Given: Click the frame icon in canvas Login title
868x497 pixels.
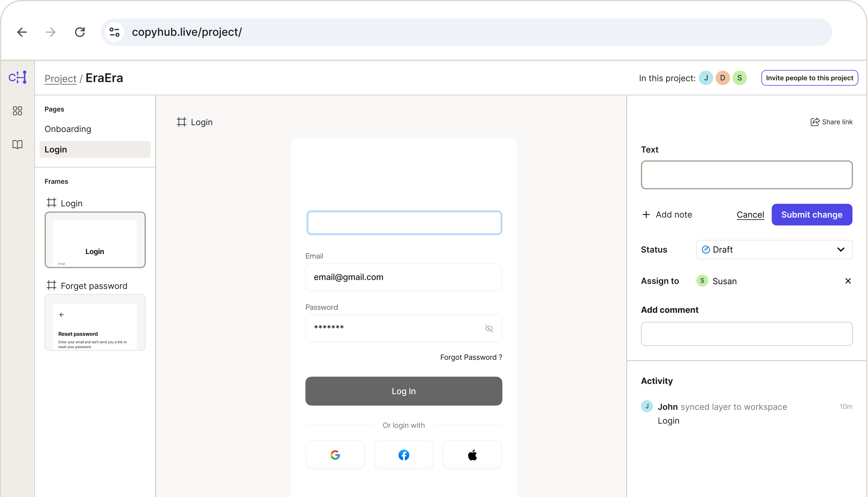Looking at the screenshot, I should point(182,122).
